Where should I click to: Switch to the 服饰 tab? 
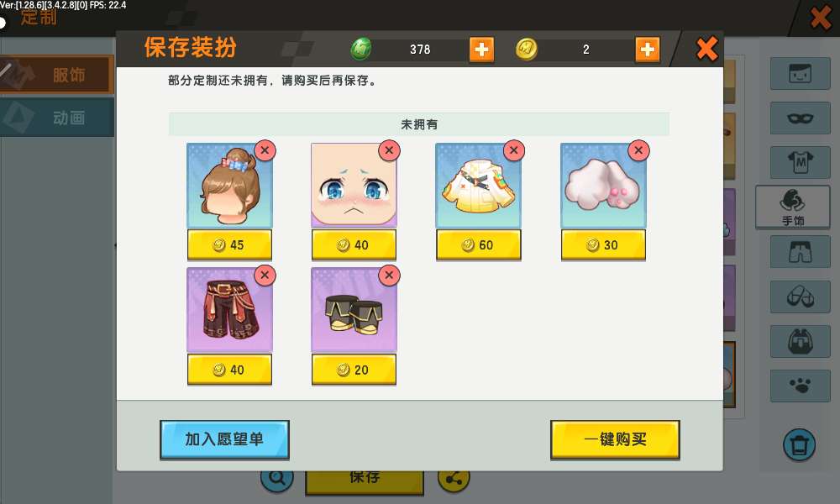click(x=57, y=75)
